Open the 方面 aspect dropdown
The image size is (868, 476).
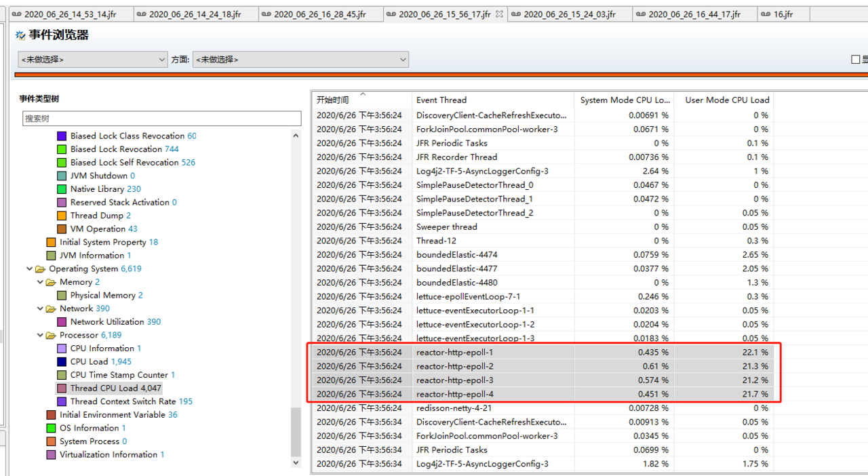300,60
